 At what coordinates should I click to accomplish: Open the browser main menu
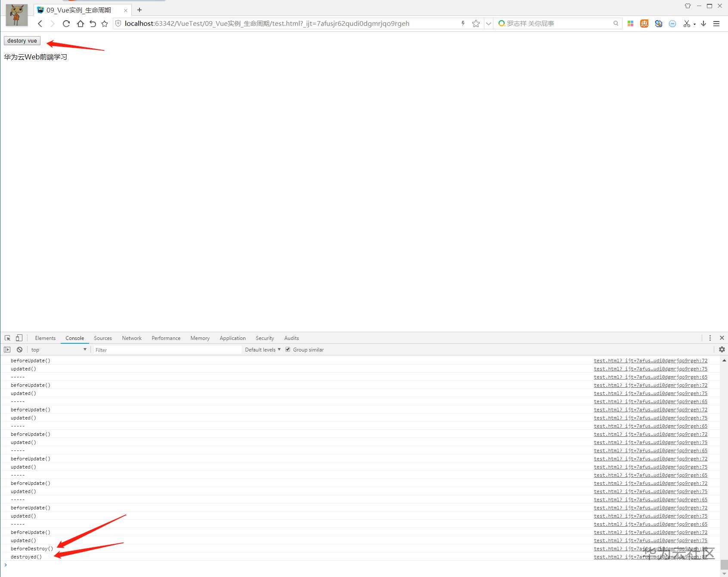[716, 24]
